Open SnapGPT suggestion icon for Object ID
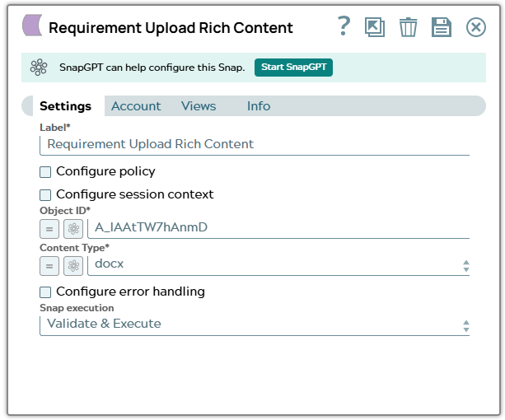The width and height of the screenshot is (505, 420). [73, 229]
